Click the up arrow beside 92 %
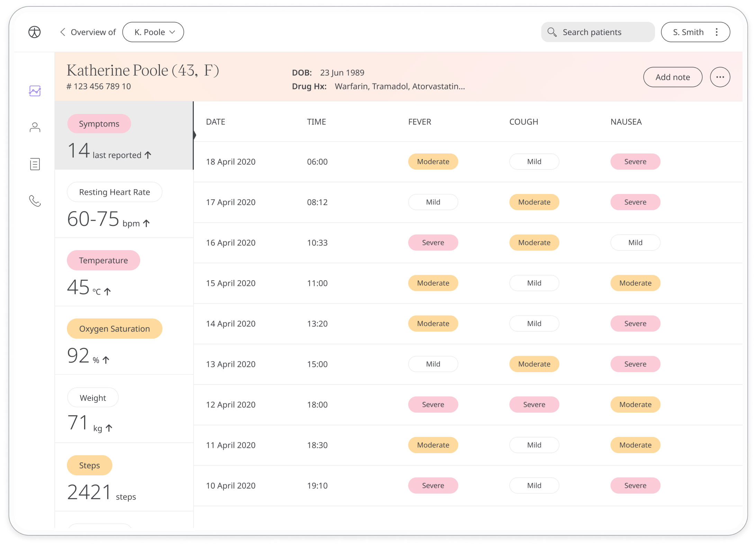The height and width of the screenshot is (546, 756). tap(106, 360)
